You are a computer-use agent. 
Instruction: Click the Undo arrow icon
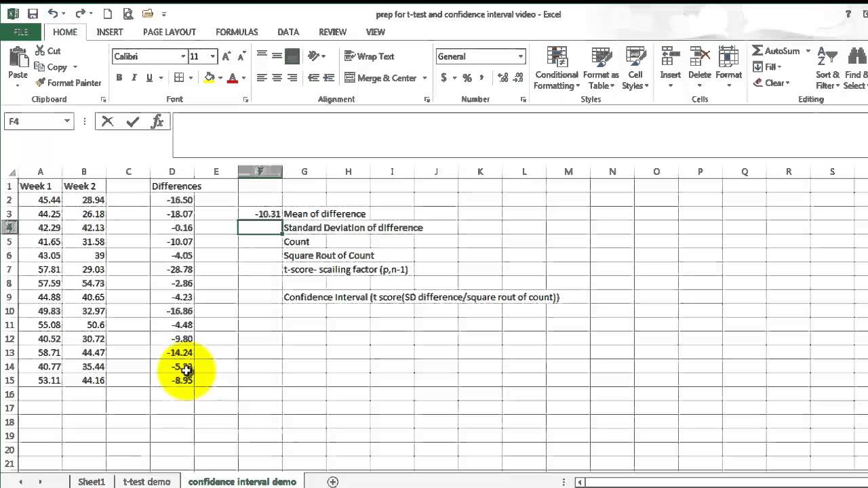(x=53, y=14)
